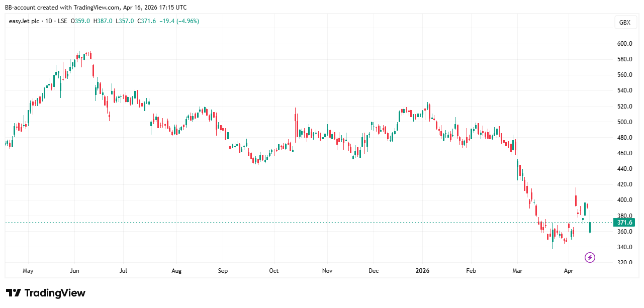Select the Dec label on time axis
The image size is (644, 308).
click(x=374, y=271)
